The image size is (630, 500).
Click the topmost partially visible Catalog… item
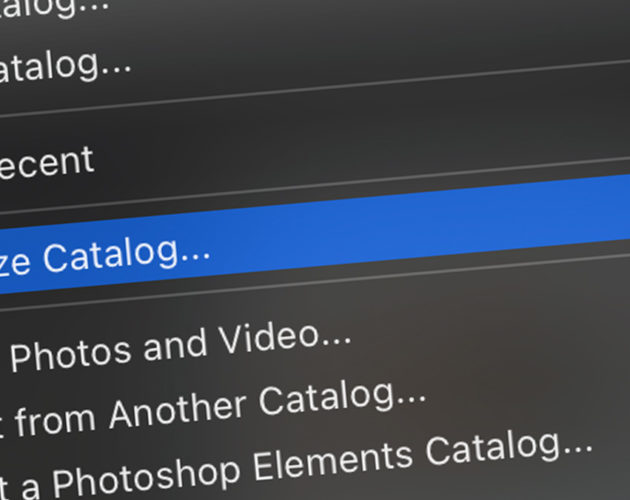54,7
